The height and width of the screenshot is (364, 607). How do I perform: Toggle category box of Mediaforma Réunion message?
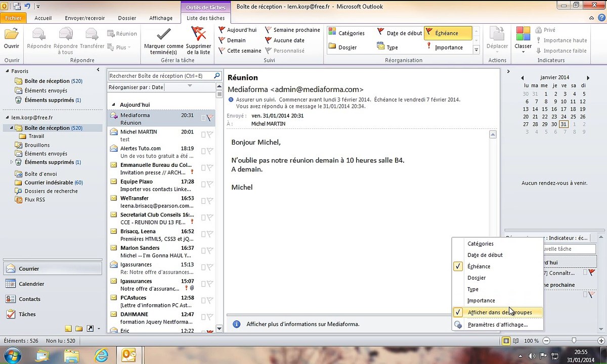(203, 118)
